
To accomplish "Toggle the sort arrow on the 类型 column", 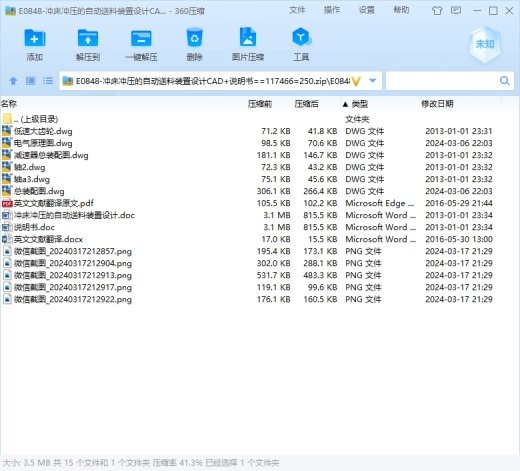I will tap(345, 104).
